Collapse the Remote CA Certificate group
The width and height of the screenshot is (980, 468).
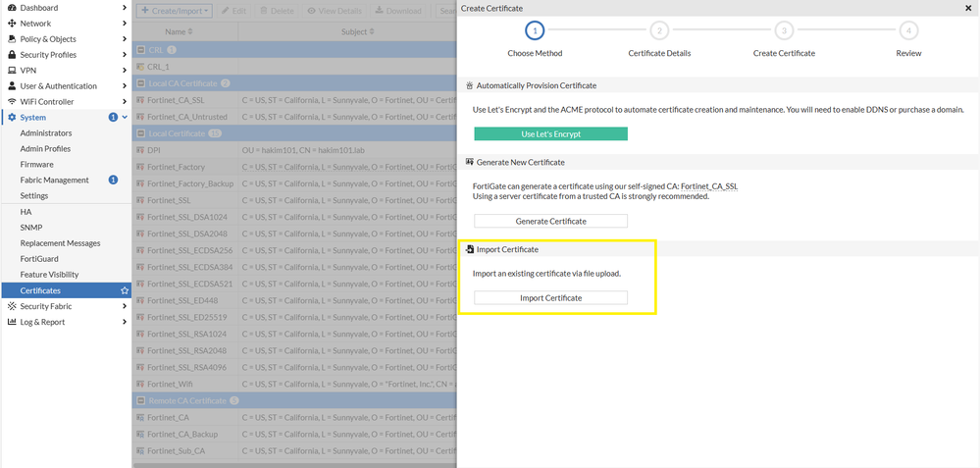click(x=140, y=400)
